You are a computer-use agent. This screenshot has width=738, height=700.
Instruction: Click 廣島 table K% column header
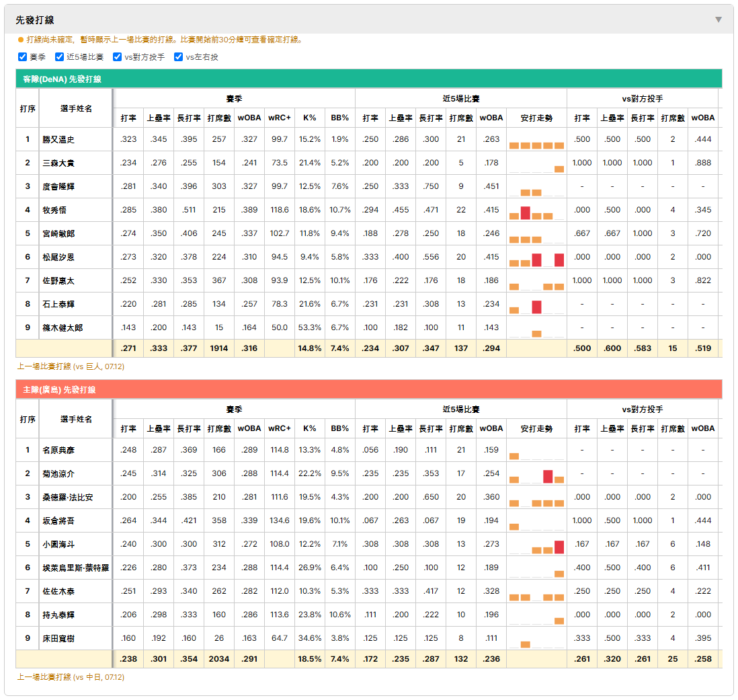(x=310, y=428)
